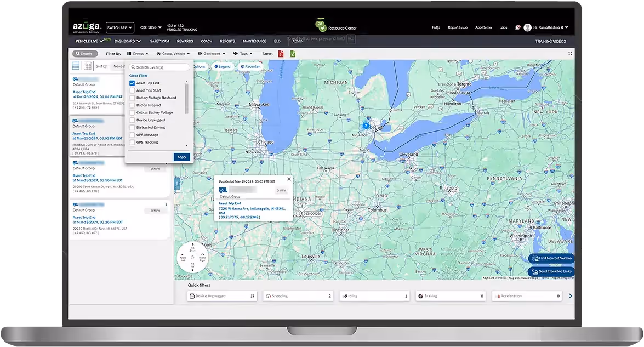Open Group/Vehicle filter dropdown

point(173,53)
